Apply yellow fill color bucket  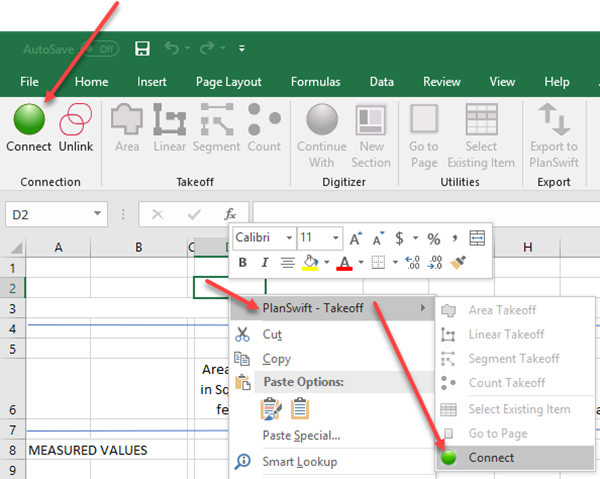310,263
